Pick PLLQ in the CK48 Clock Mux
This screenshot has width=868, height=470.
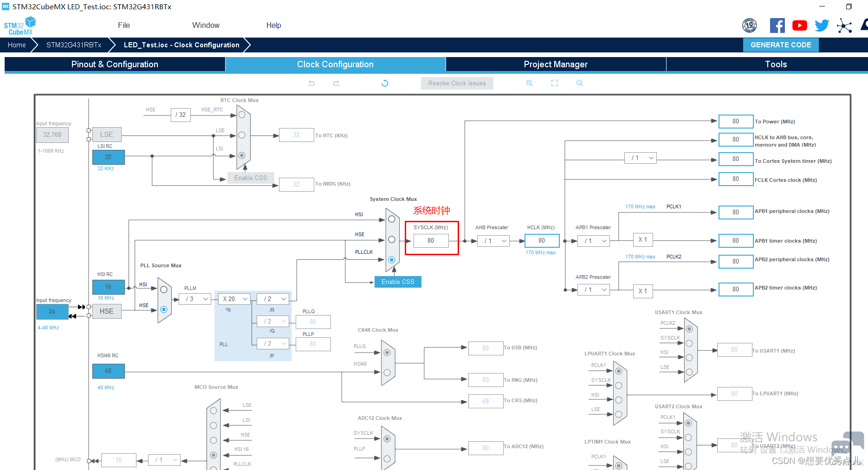click(387, 353)
